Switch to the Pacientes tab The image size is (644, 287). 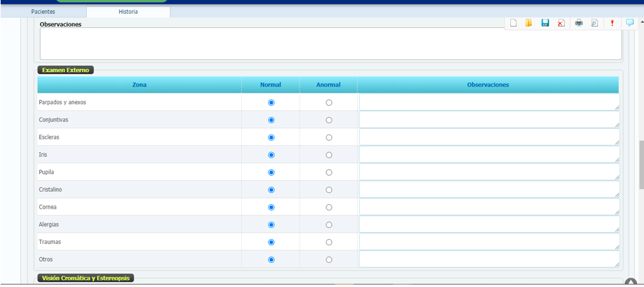tap(43, 12)
